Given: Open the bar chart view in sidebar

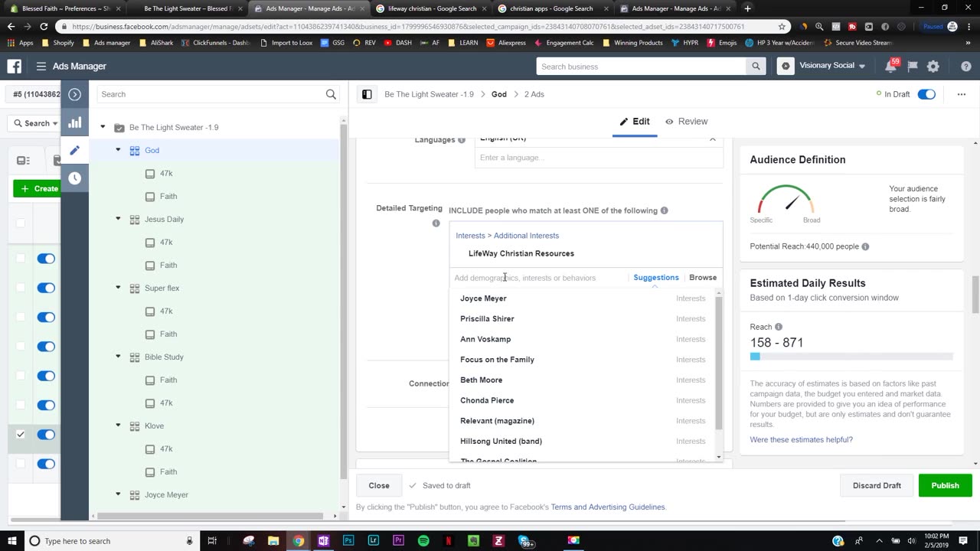Looking at the screenshot, I should pyautogui.click(x=74, y=122).
